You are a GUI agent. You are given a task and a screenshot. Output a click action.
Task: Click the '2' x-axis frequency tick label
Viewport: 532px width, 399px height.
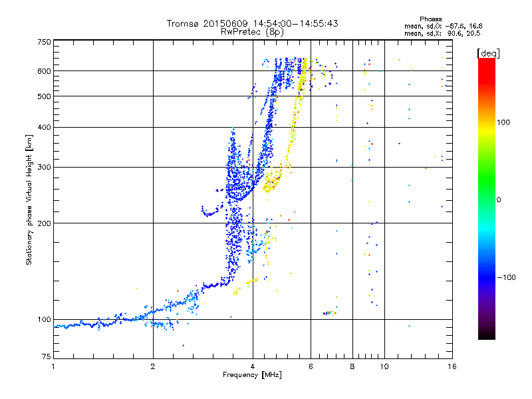[x=153, y=366]
